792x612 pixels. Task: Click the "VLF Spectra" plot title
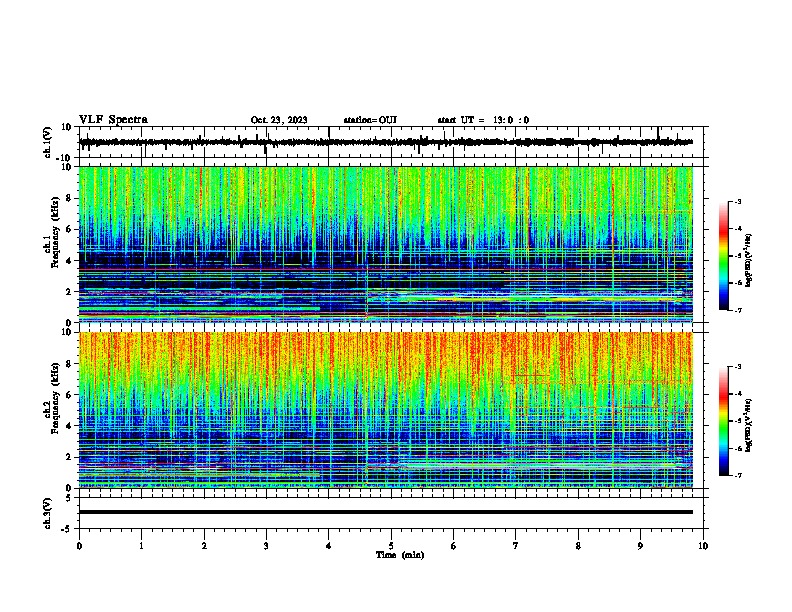tap(113, 120)
